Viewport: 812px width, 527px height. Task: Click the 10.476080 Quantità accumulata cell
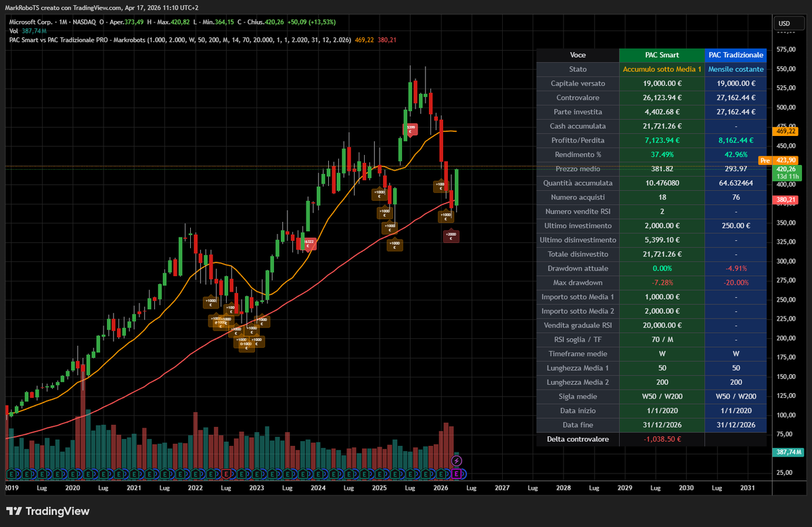pos(662,183)
